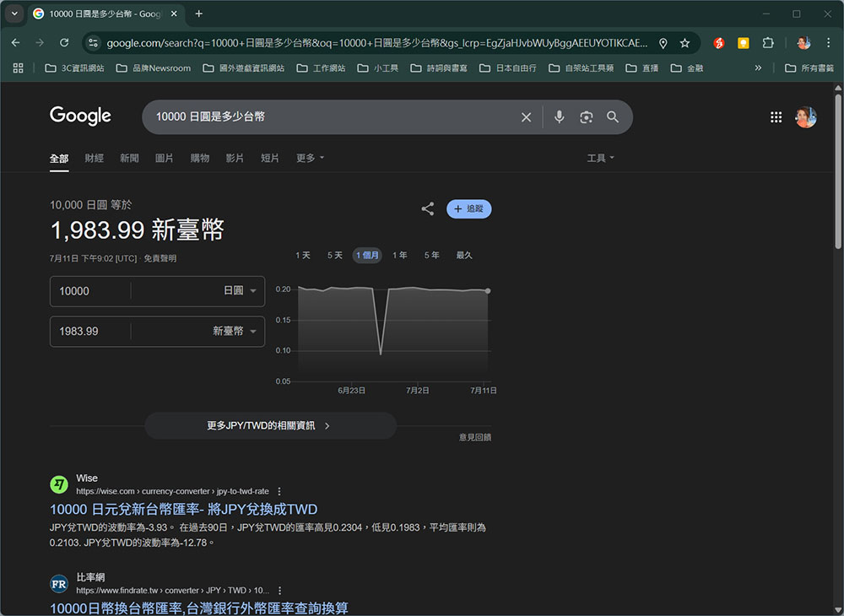Open the apps grid on bookmarks bar
The image size is (844, 616).
19,68
